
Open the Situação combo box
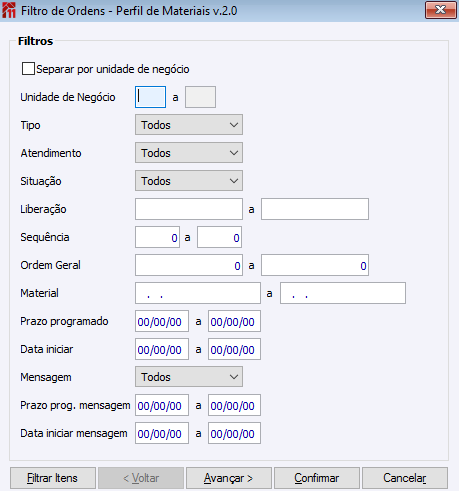[189, 181]
